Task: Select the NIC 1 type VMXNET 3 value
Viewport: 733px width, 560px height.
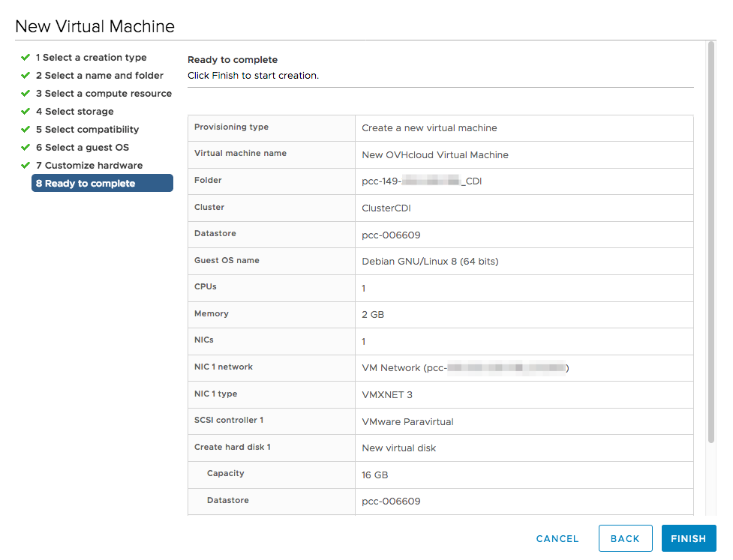Action: pos(387,395)
